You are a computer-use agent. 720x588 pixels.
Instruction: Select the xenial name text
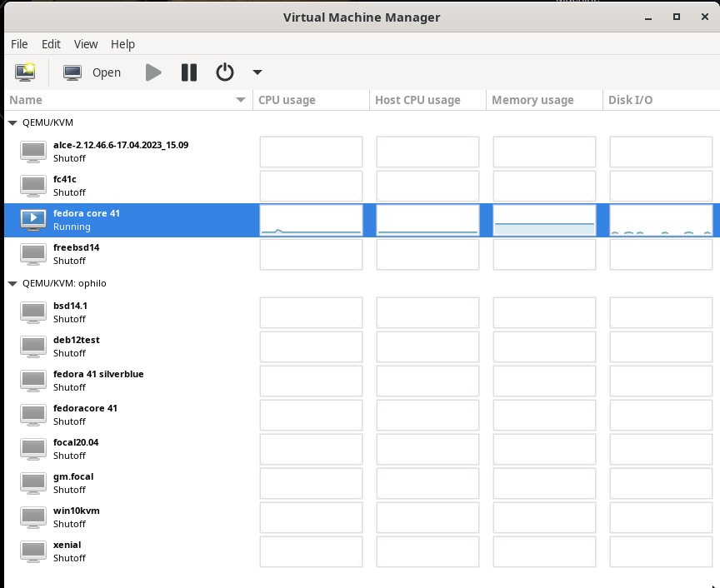click(67, 545)
